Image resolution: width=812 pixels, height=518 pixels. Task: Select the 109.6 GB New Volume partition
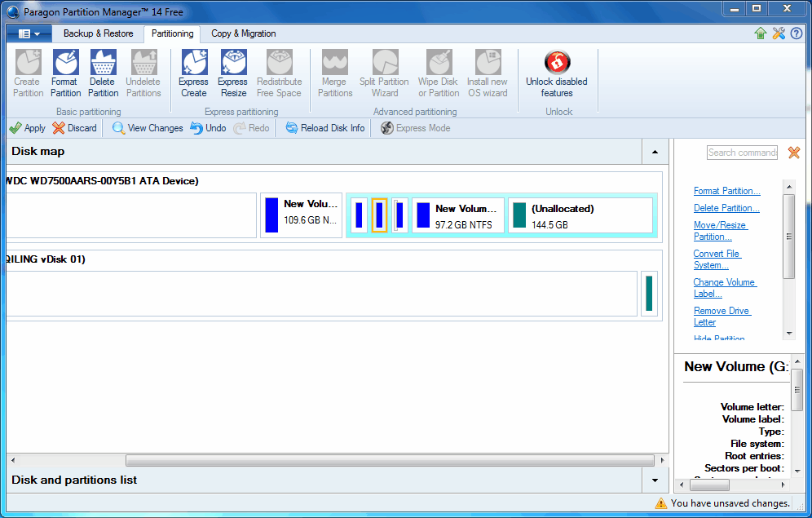pyautogui.click(x=301, y=215)
